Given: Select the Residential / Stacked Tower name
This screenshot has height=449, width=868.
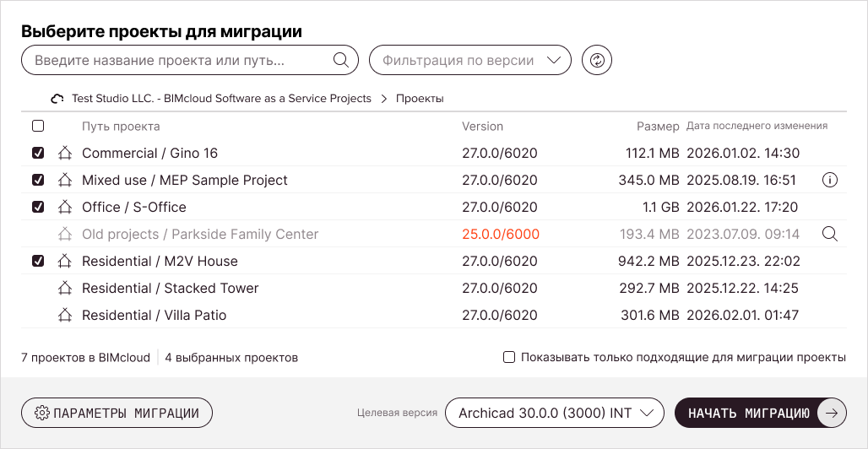Looking at the screenshot, I should pos(170,288).
